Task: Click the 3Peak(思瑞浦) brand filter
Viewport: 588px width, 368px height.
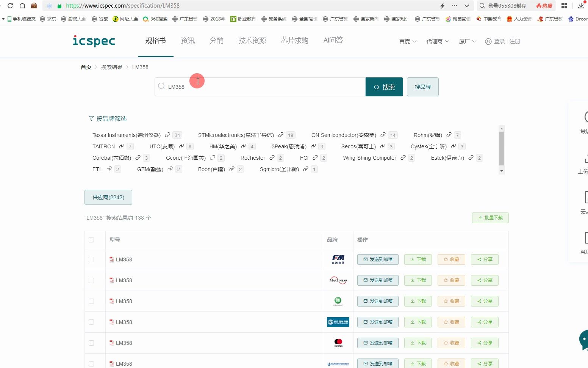Action: [x=289, y=146]
